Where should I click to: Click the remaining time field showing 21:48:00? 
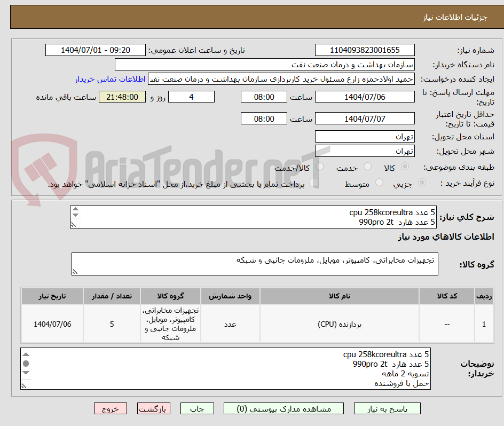(122, 97)
